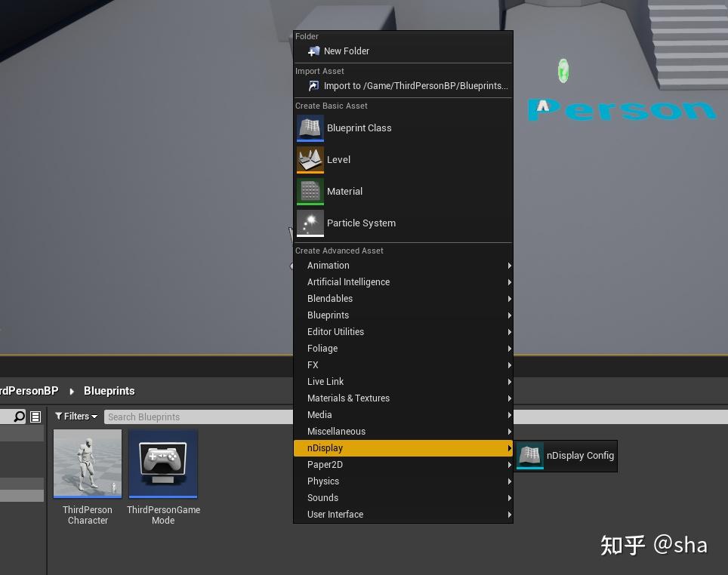Screen dimensions: 728x575
Task: Click the search magnifier icon
Action: (x=18, y=416)
